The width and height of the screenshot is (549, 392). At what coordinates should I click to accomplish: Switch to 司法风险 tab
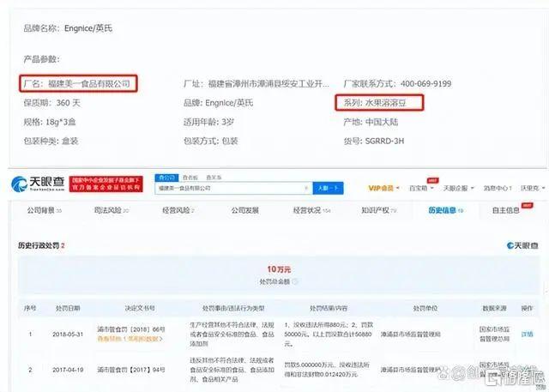pos(112,210)
